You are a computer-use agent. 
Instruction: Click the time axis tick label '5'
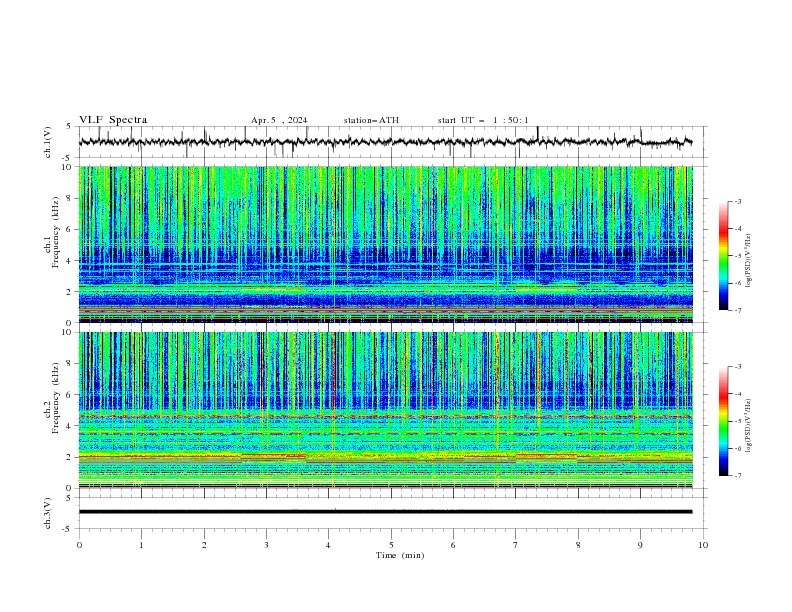click(391, 545)
